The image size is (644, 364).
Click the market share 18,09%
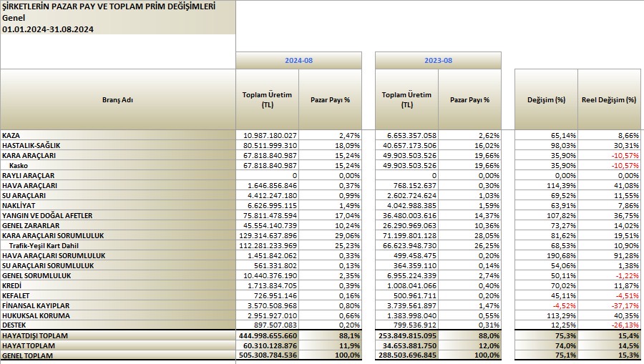349,145
